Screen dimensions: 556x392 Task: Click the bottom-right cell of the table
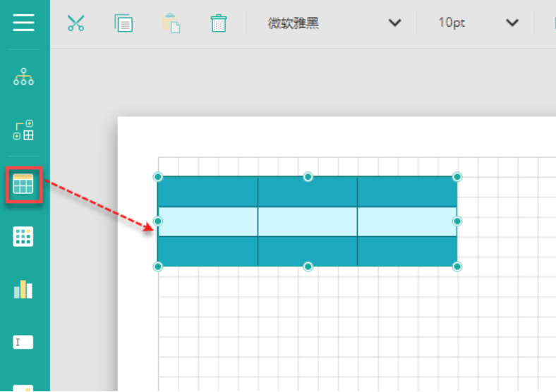406,251
